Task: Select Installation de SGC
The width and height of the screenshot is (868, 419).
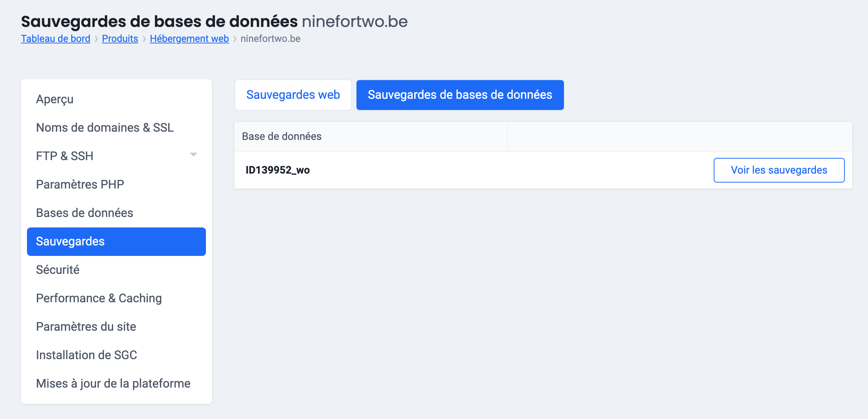Action: tap(87, 355)
